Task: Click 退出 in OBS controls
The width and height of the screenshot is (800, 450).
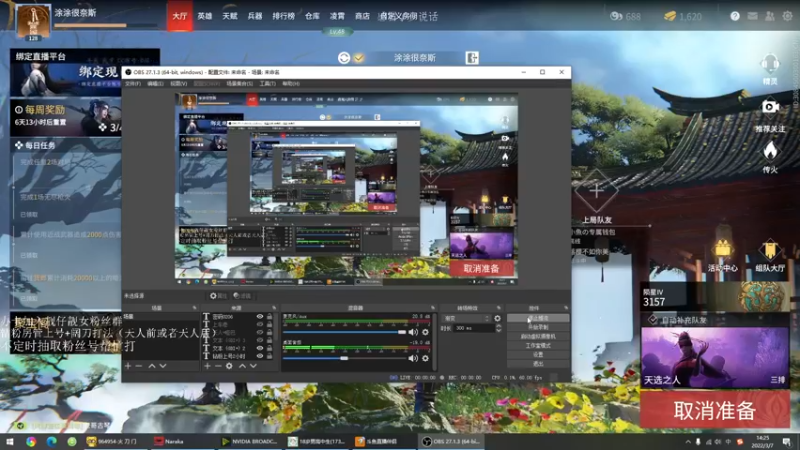Action: 538,364
